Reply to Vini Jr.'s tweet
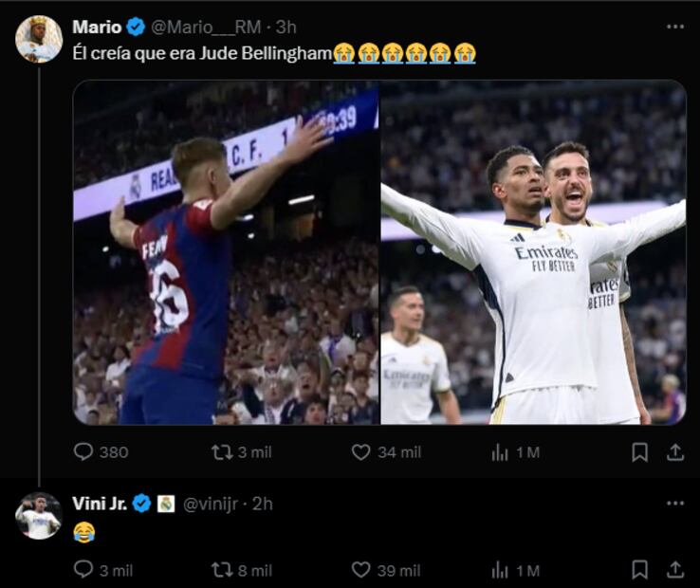 click(84, 570)
